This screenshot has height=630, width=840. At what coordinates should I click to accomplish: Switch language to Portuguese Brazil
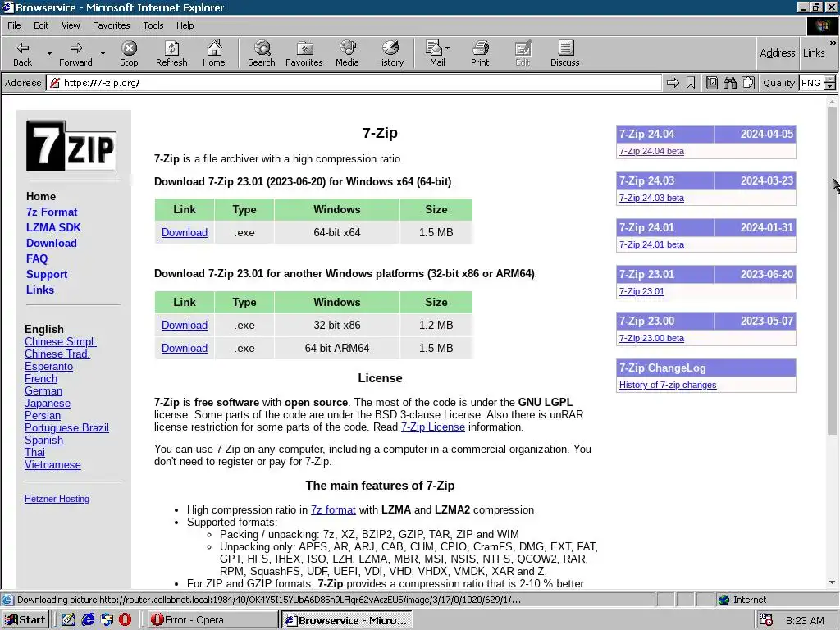(67, 428)
